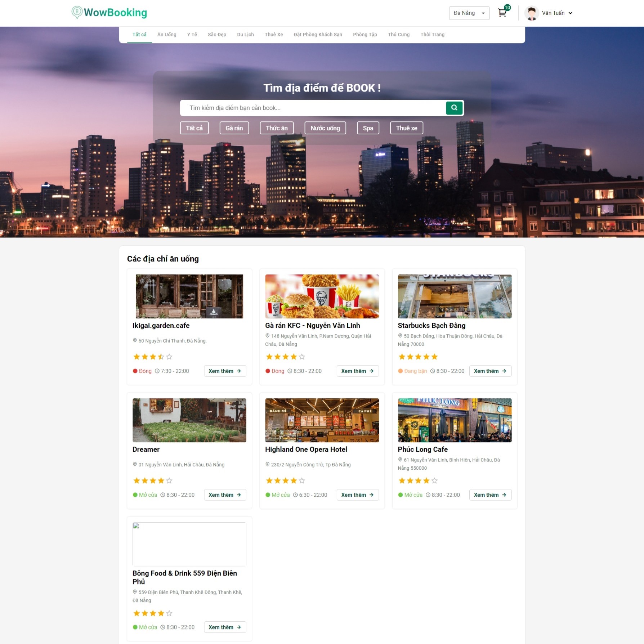This screenshot has width=644, height=644.
Task: Click the fifth star on Starbucks rating
Action: tap(434, 357)
